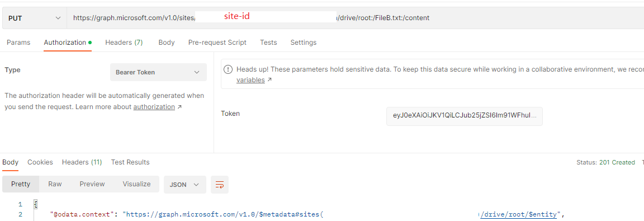Open the PUT method dropdown
This screenshot has width=644, height=221.
click(x=35, y=18)
